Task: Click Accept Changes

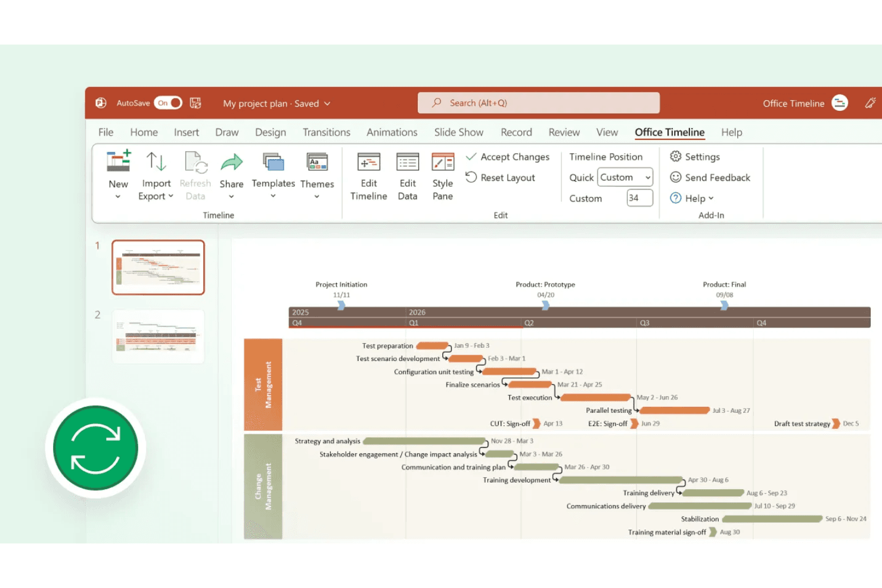Action: (x=508, y=157)
